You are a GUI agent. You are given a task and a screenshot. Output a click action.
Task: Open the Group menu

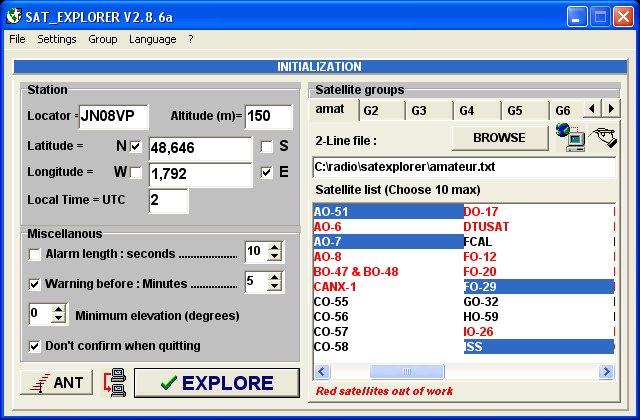tap(102, 39)
